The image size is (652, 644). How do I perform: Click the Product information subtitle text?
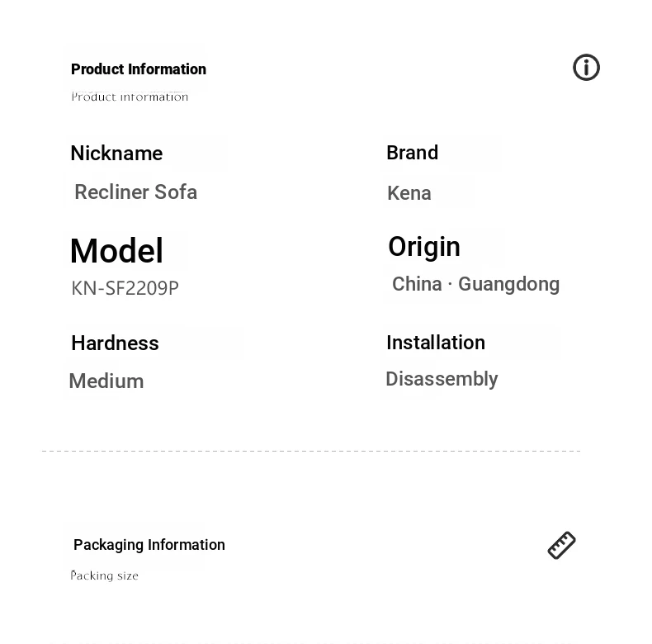point(130,97)
